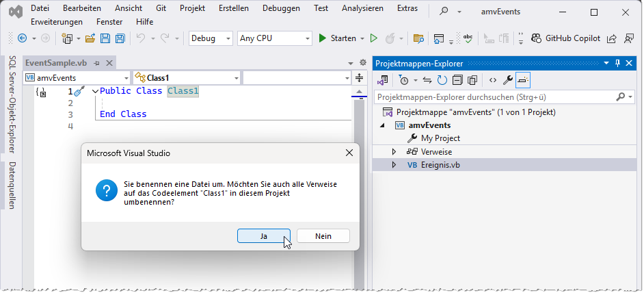644x295 pixels.
Task: Open properties via the wrench icon
Action: (508, 80)
